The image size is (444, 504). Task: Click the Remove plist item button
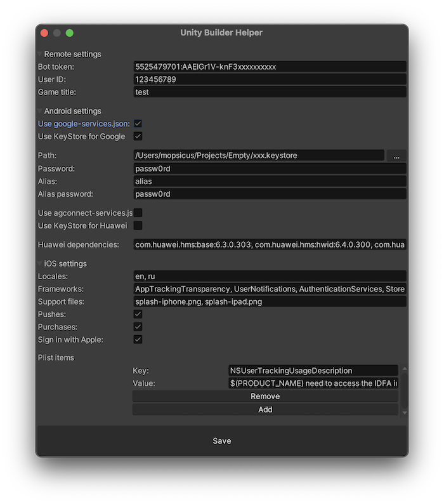click(265, 396)
